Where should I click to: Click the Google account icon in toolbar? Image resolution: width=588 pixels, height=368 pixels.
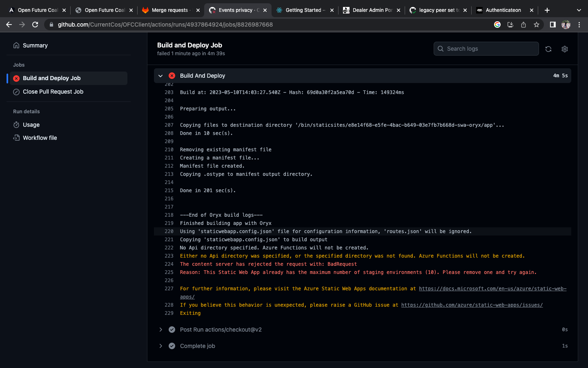[497, 25]
